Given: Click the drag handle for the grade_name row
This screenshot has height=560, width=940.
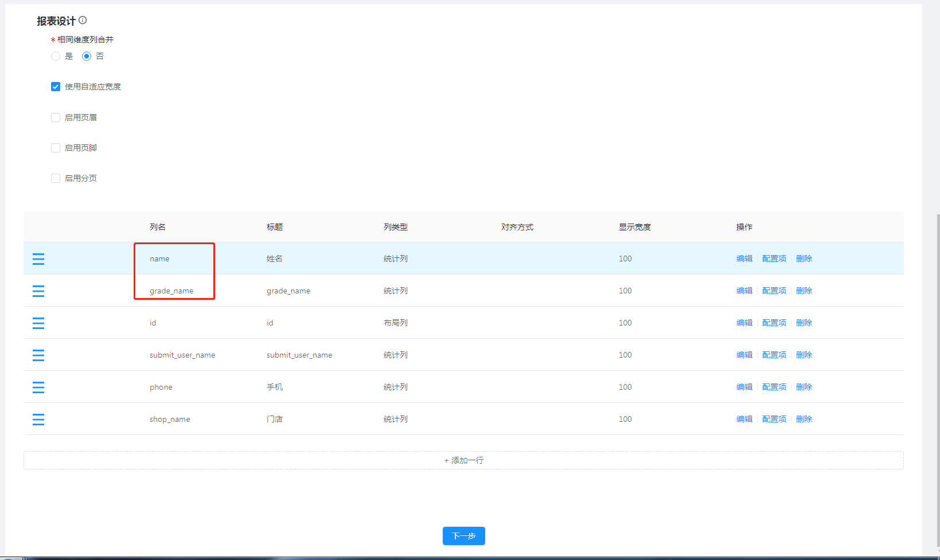Looking at the screenshot, I should click(38, 291).
